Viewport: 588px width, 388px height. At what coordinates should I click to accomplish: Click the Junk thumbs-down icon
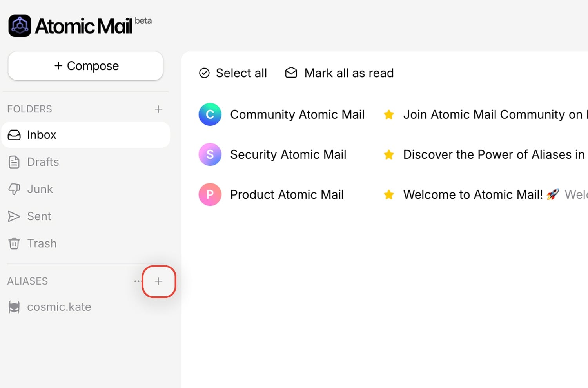point(14,189)
